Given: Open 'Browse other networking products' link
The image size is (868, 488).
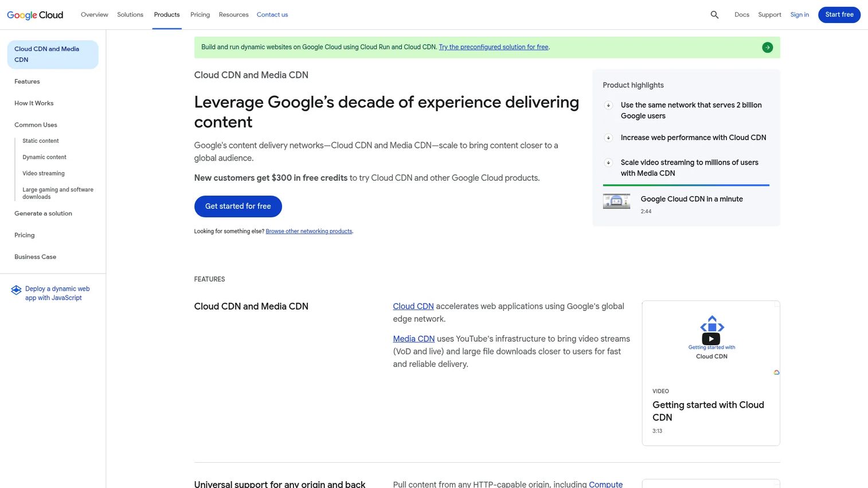Looking at the screenshot, I should coord(309,231).
